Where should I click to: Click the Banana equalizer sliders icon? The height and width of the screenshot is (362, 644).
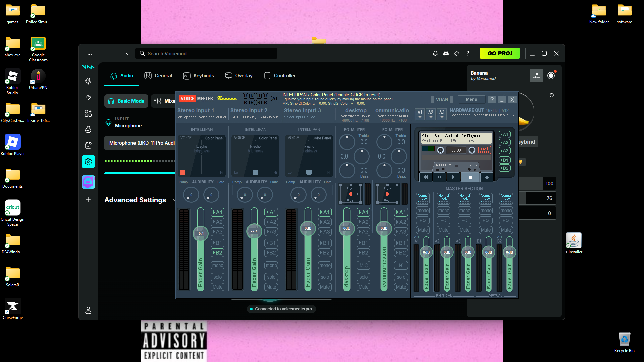pyautogui.click(x=536, y=76)
